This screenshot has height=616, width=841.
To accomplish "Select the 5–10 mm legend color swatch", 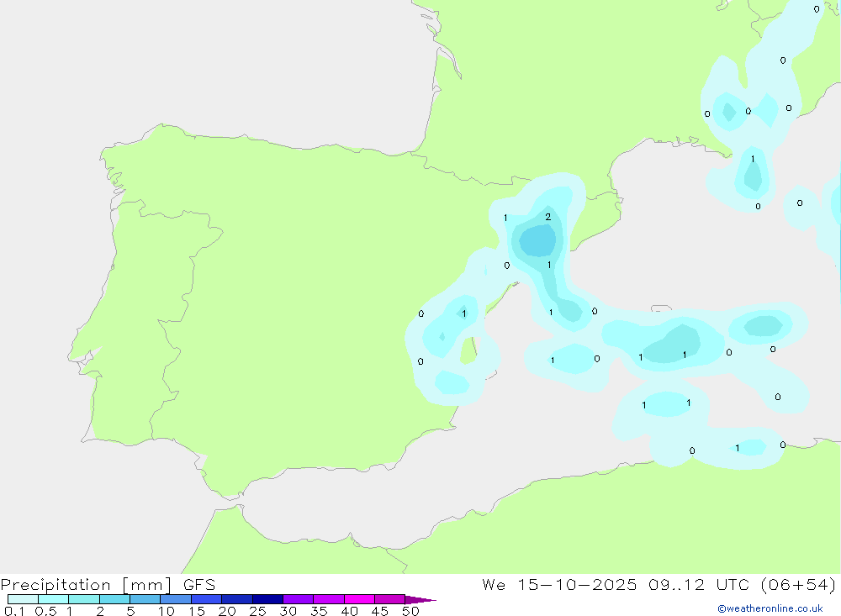I will [x=145, y=599].
